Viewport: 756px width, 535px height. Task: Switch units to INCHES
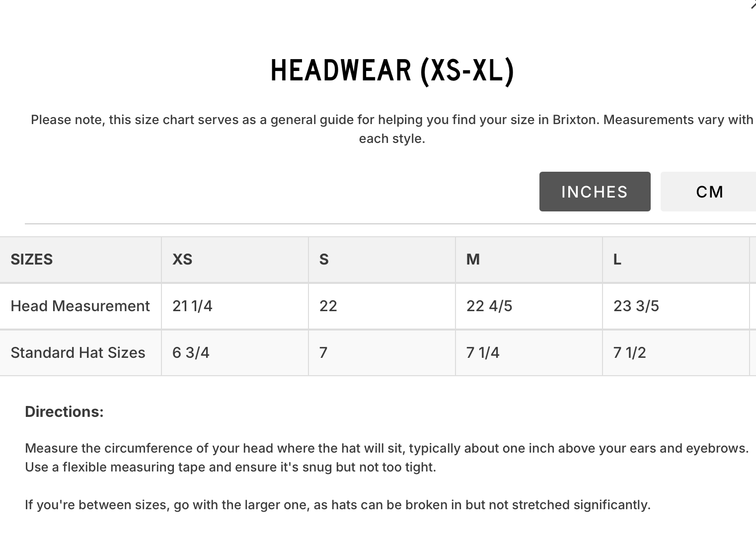click(595, 192)
